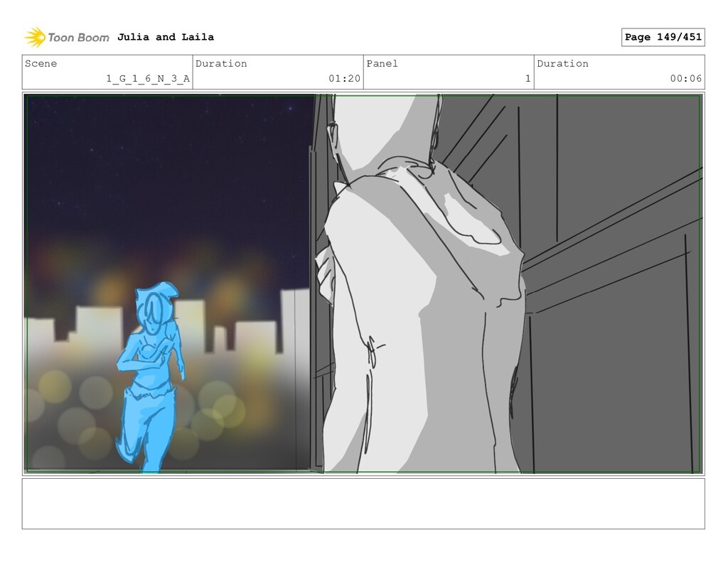The height and width of the screenshot is (562, 728).
Task: Click the Toon Boom logo
Action: tap(67, 37)
